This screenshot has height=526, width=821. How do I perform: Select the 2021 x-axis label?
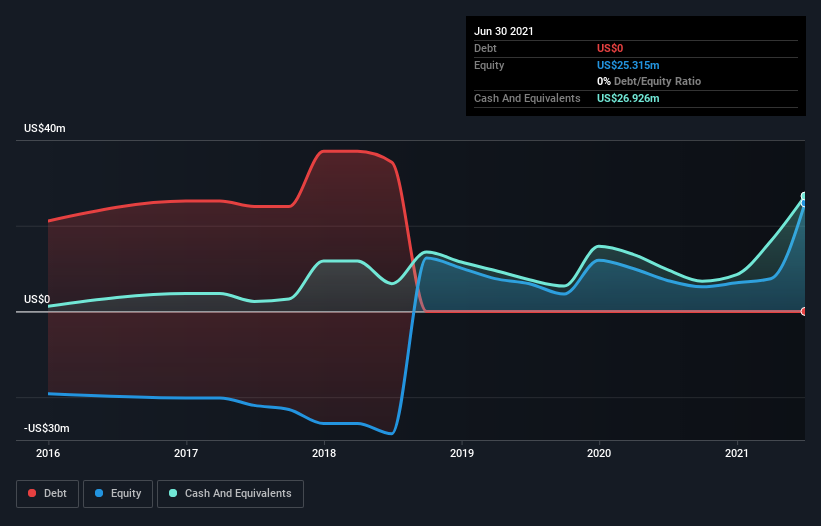737,453
